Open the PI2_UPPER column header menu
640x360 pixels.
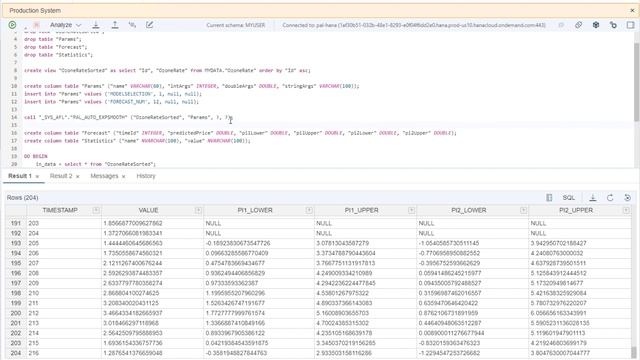pos(626,210)
